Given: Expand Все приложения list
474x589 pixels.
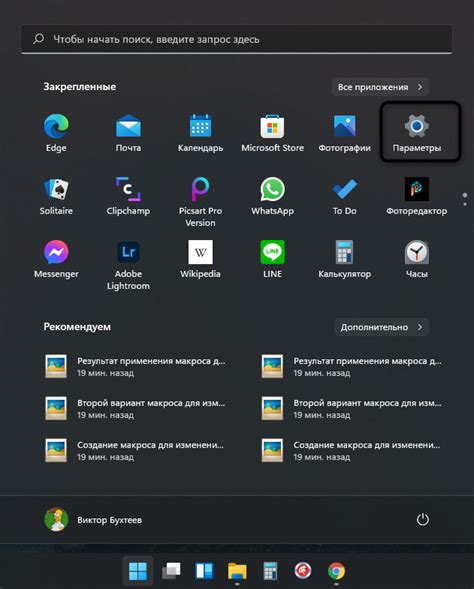Looking at the screenshot, I should (380, 87).
